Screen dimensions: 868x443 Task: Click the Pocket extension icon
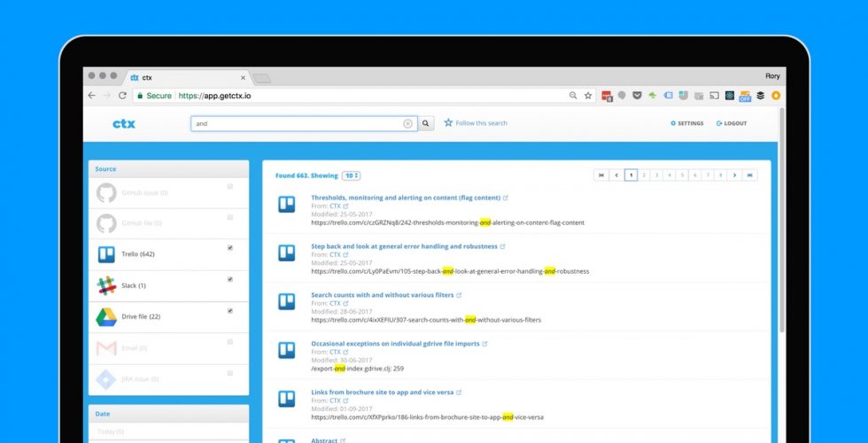[x=637, y=96]
